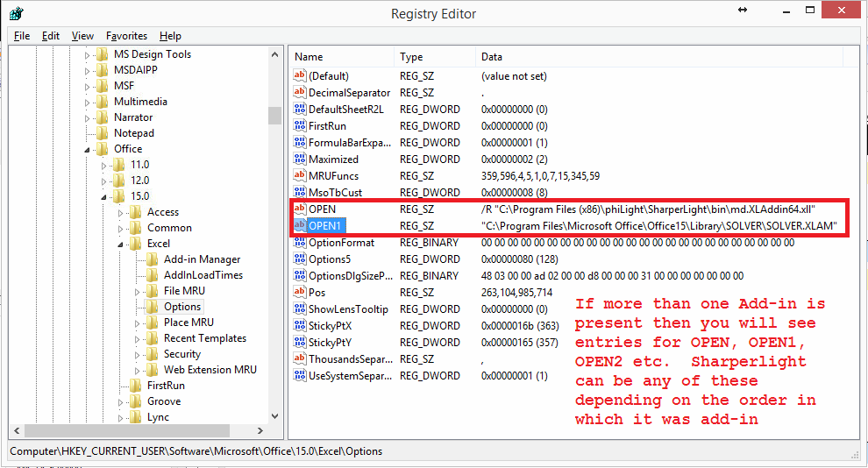Click the vertical scrollbar thumb in tree pane

click(x=274, y=116)
